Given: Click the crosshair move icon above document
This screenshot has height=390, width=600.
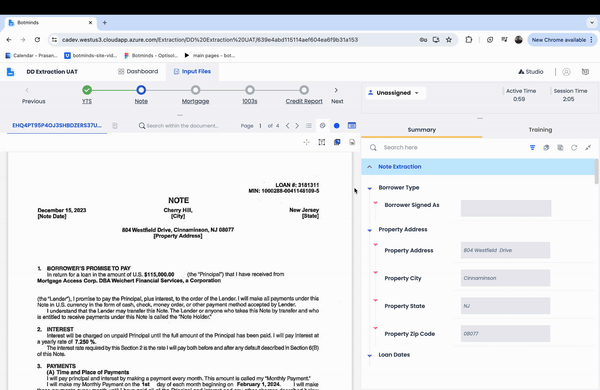Looking at the screenshot, I should [306, 142].
